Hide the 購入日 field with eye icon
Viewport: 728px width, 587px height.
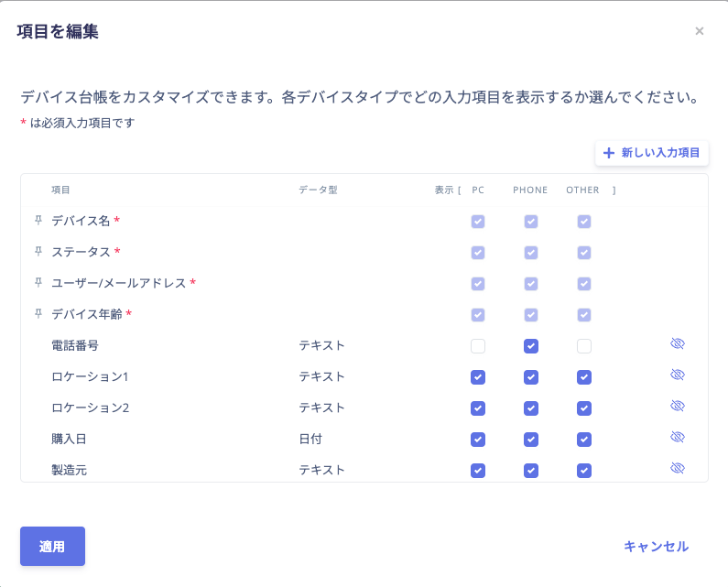(x=678, y=437)
